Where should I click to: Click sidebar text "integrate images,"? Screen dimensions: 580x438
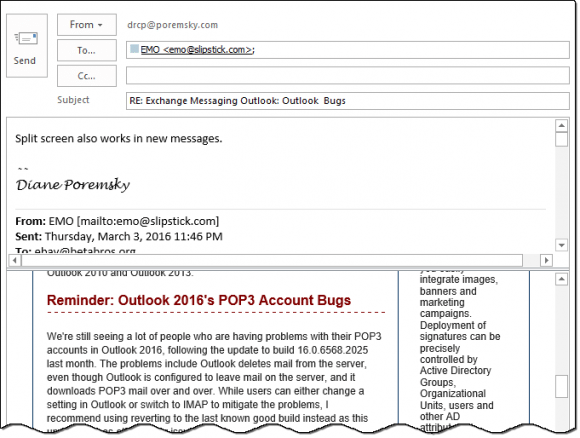point(459,280)
